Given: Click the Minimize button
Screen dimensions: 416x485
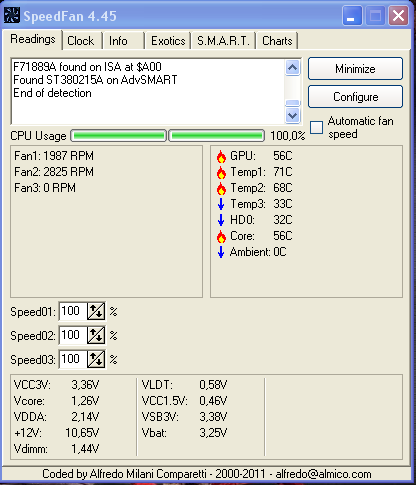Looking at the screenshot, I should (x=355, y=69).
